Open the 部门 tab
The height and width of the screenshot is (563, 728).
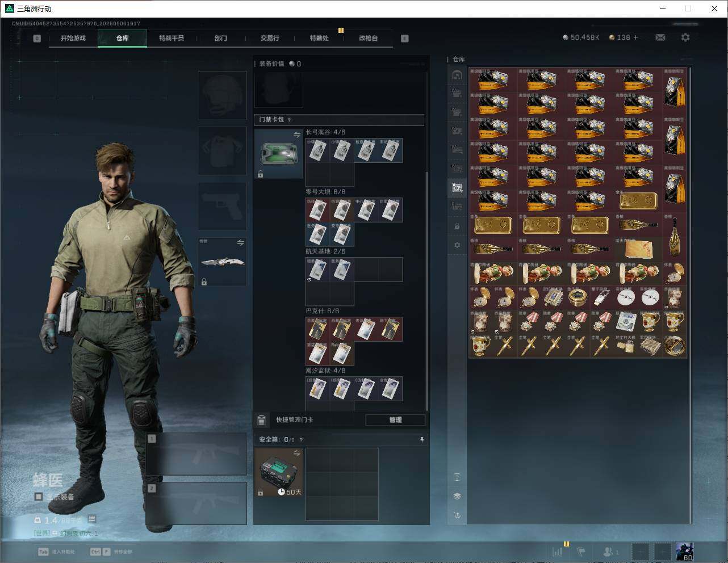click(x=220, y=38)
